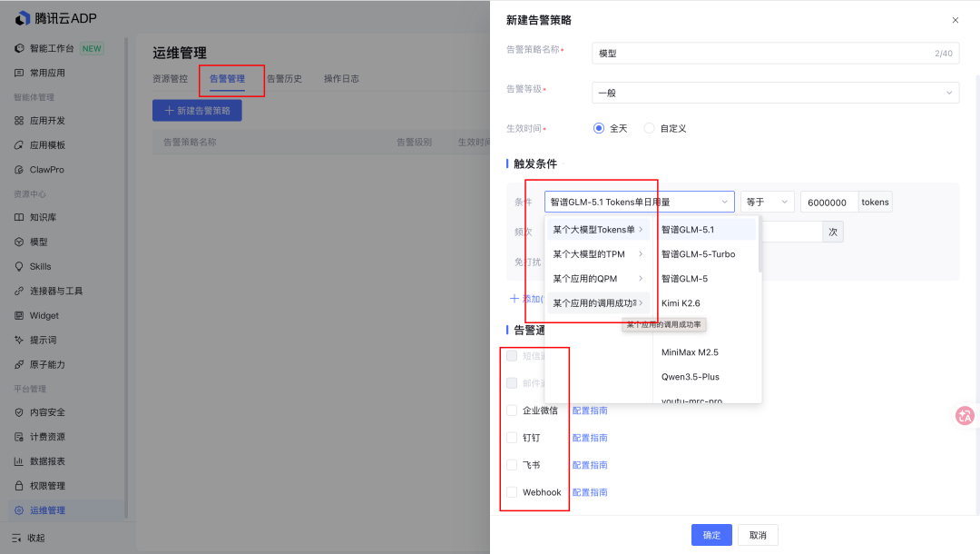Click the model list scrollbar

(x=759, y=245)
